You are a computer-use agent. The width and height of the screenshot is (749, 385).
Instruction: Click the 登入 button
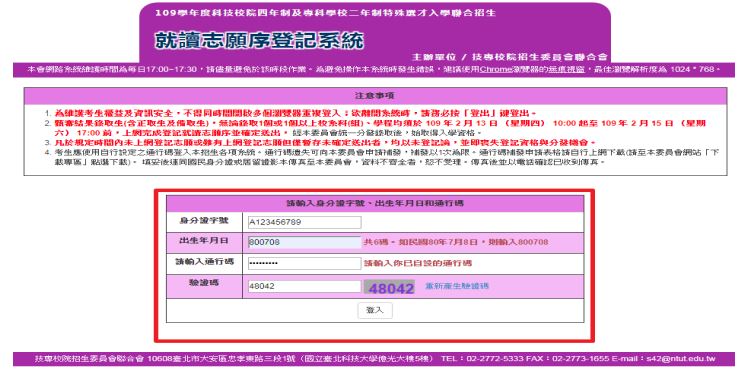375,310
